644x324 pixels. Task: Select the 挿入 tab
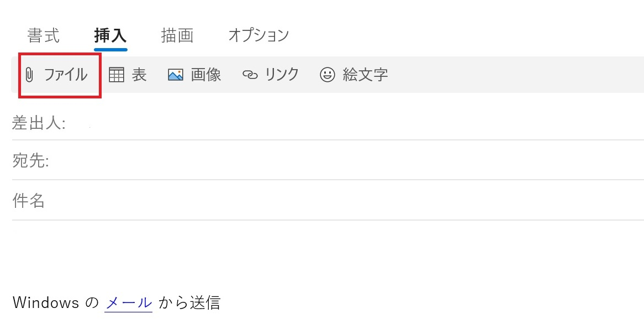click(x=111, y=35)
